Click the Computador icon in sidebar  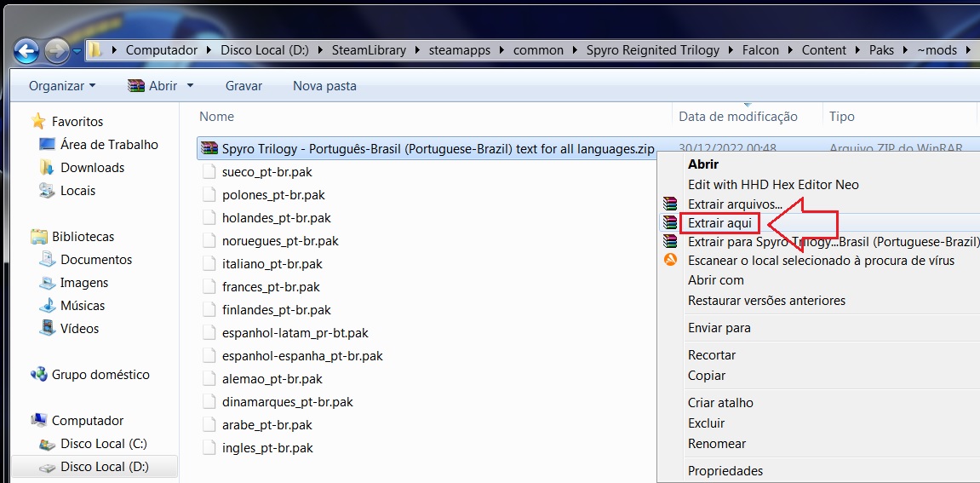[39, 421]
